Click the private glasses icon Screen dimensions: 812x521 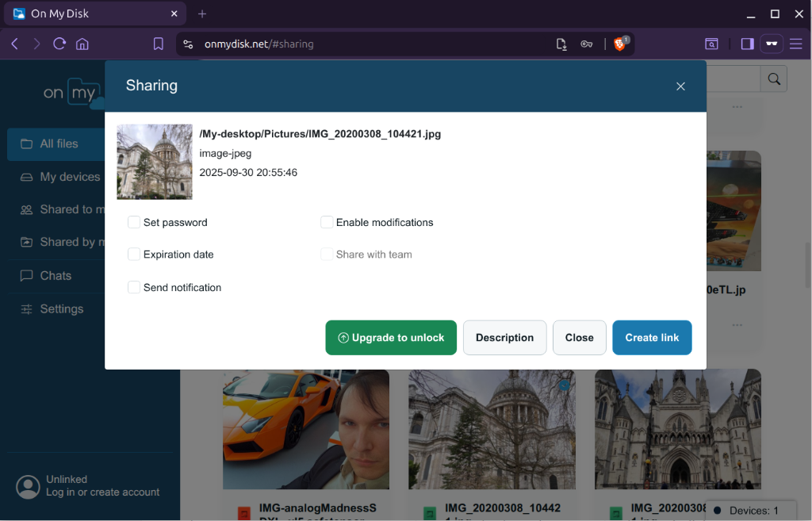(772, 44)
